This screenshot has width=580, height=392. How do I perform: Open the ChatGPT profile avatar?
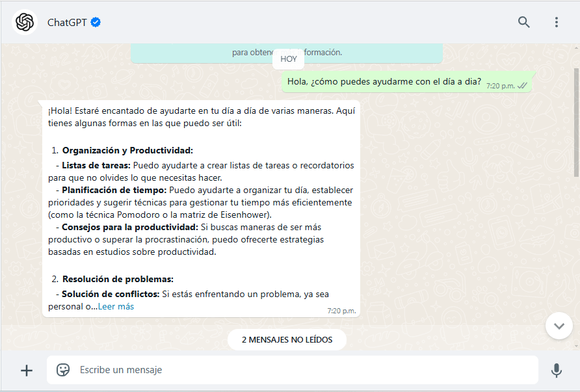(25, 22)
